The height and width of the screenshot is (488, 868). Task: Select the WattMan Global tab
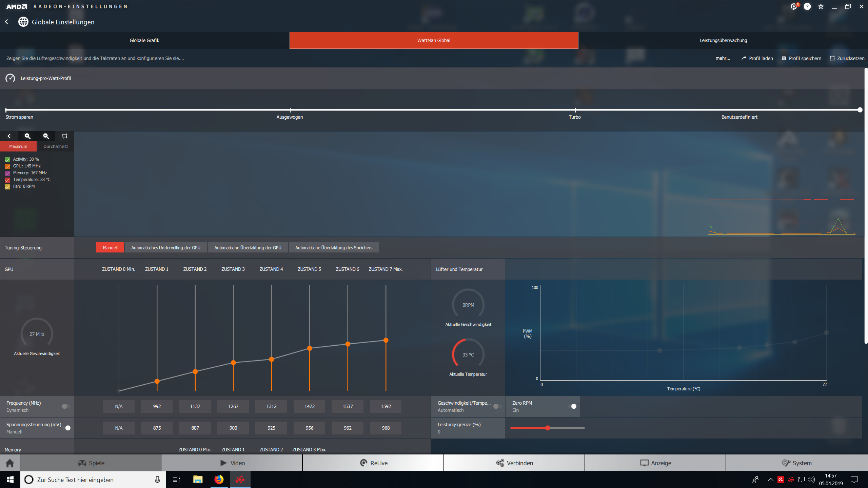click(x=434, y=40)
